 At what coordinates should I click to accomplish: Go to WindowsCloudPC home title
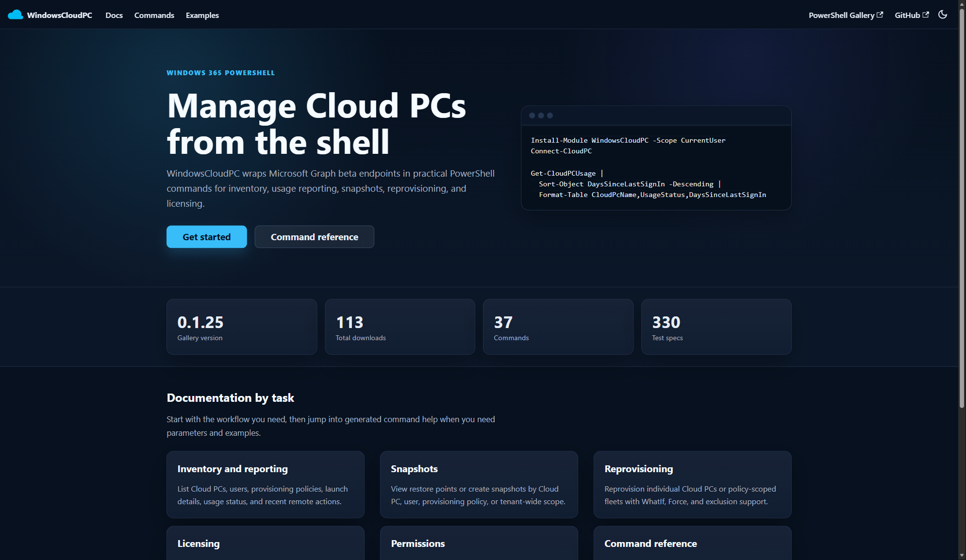[60, 15]
